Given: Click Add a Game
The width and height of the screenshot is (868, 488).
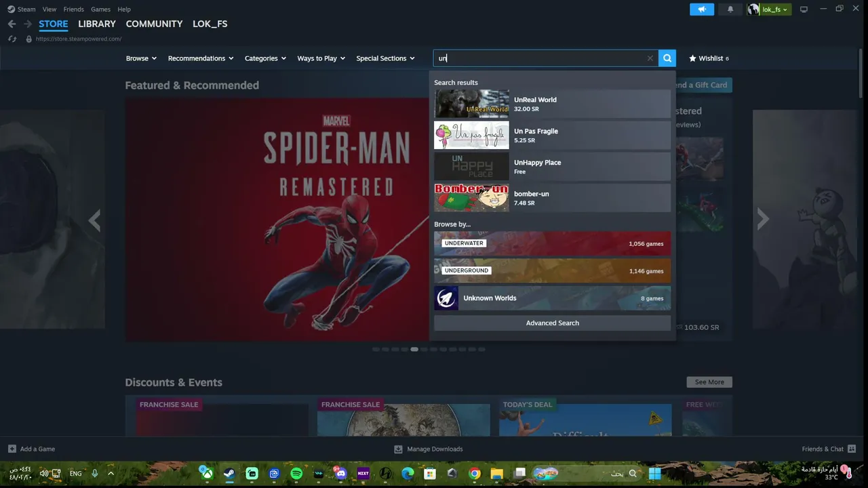Looking at the screenshot, I should [31, 449].
